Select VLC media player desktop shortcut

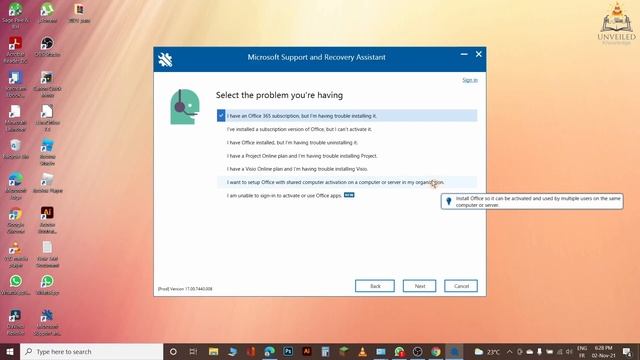(16, 255)
